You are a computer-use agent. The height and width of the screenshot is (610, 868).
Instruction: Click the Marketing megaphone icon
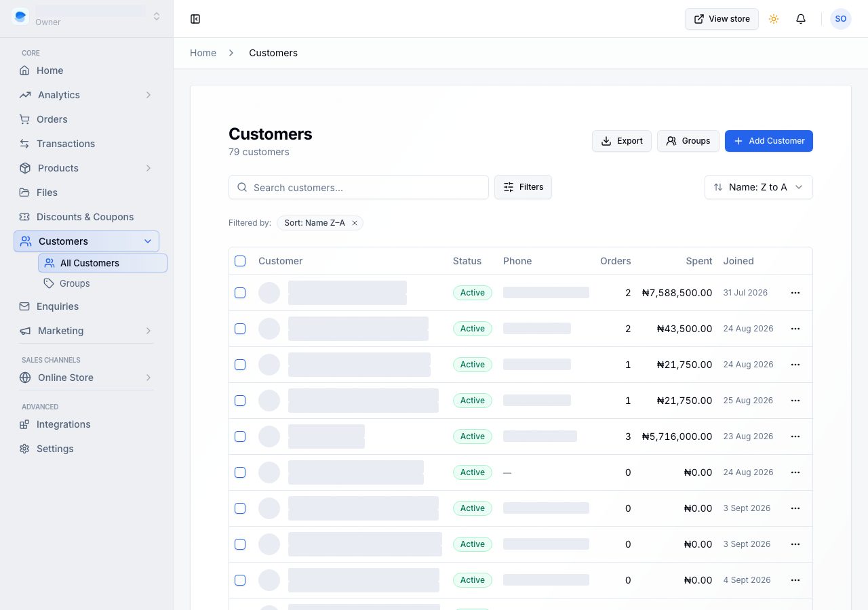25,331
